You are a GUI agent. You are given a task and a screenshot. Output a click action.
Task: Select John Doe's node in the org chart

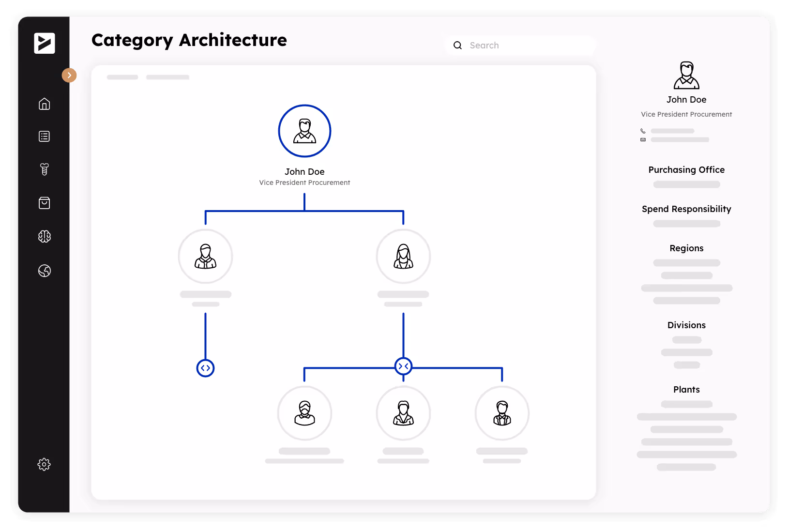point(304,131)
